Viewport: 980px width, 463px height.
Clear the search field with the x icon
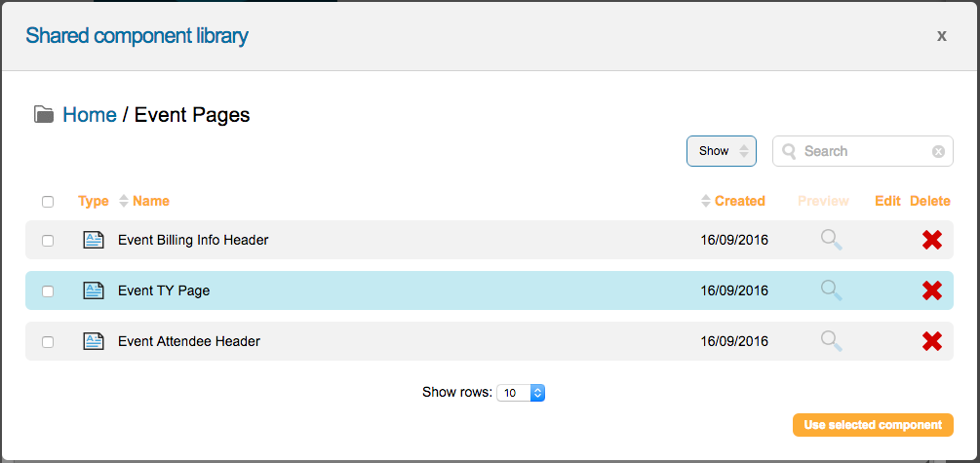(x=938, y=151)
